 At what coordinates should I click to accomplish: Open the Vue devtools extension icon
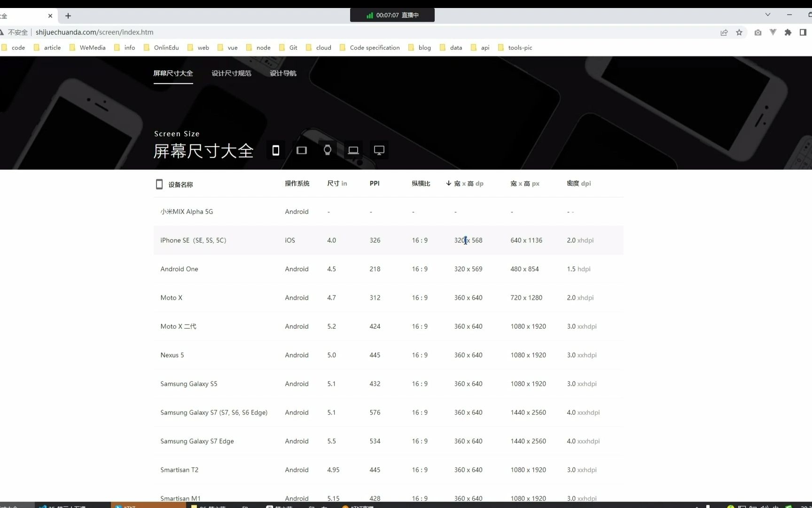click(x=773, y=32)
